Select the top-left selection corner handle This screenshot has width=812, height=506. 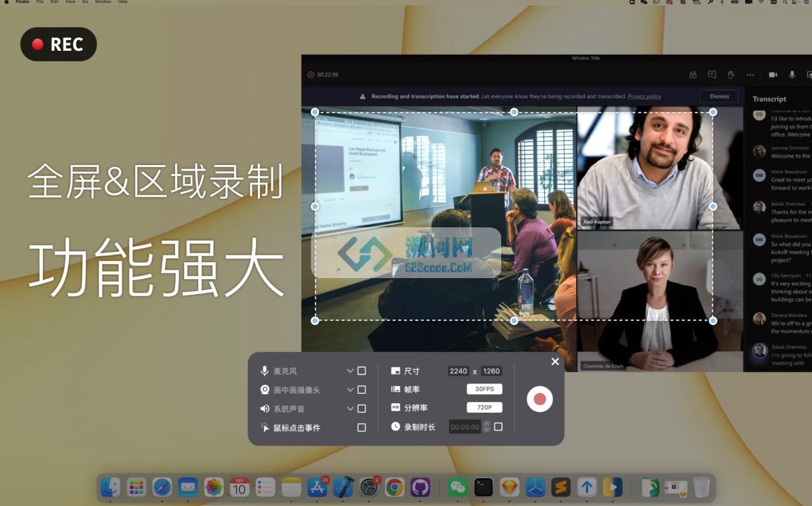pyautogui.click(x=315, y=112)
